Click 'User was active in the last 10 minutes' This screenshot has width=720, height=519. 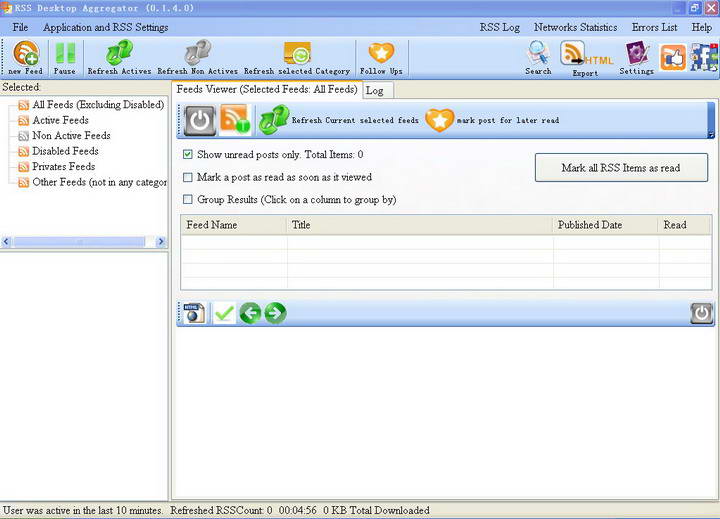pyautogui.click(x=83, y=510)
